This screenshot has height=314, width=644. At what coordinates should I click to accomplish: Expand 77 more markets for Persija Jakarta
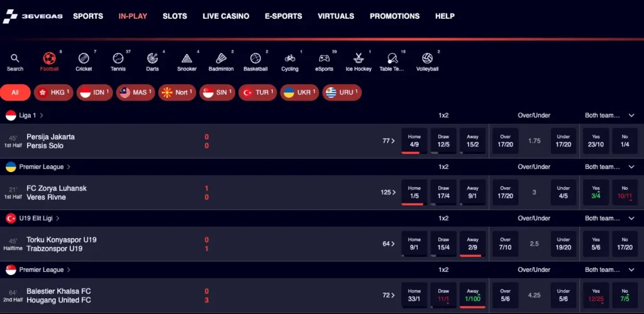(x=389, y=141)
